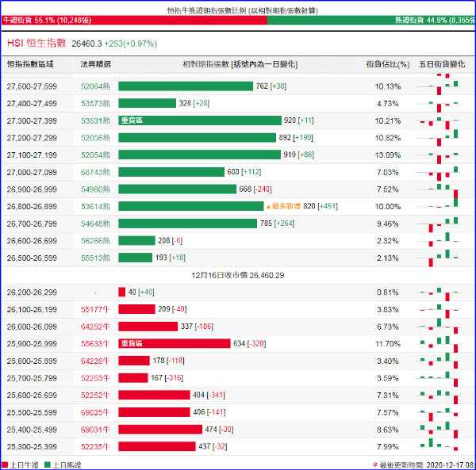
Task: Click closing price text 12月16日收市價 26,460.29
Action: click(x=238, y=275)
